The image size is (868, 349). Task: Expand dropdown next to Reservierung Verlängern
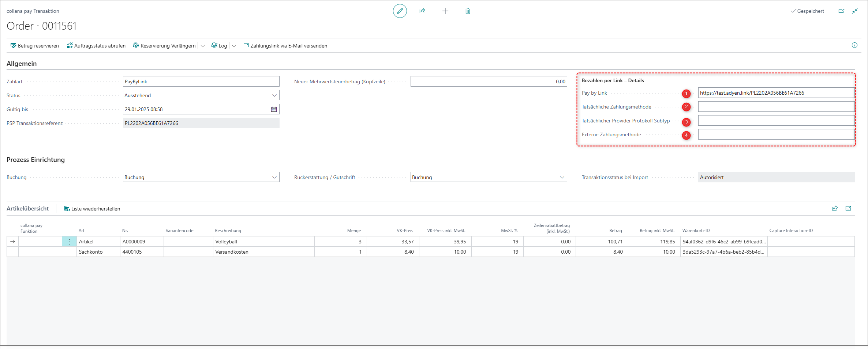click(x=202, y=46)
